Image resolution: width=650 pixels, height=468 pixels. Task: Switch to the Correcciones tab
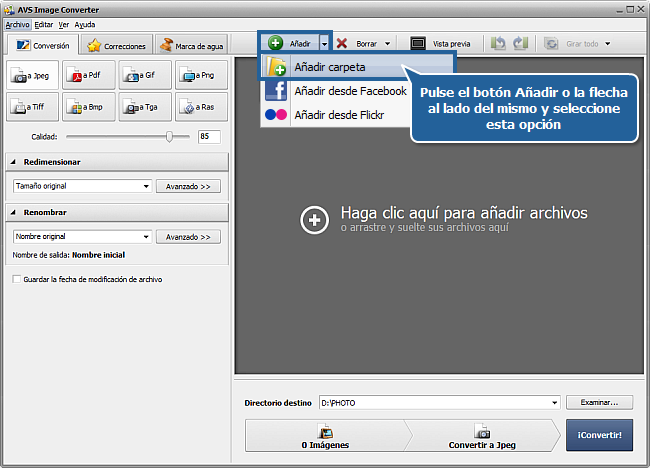coord(116,45)
